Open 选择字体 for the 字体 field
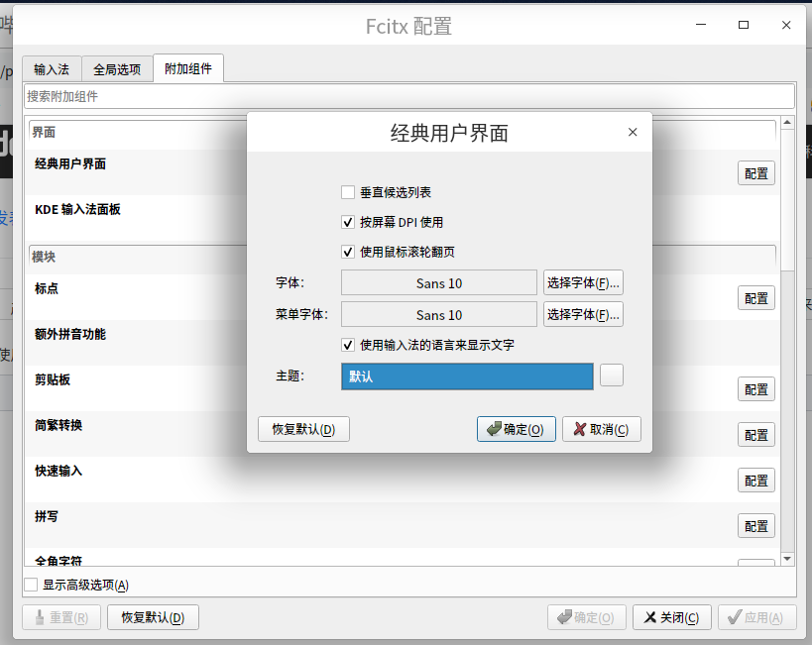Viewport: 812px width, 645px height. tap(583, 282)
